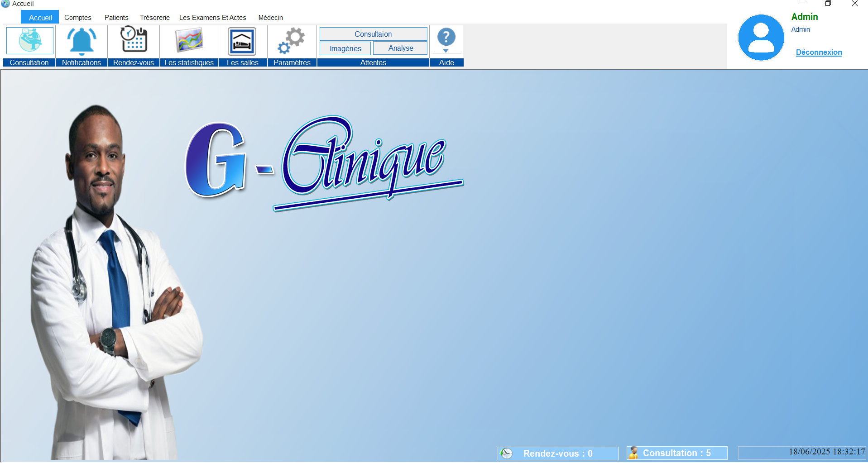Screen dimensions: 868x463
Task: Open the Rendez-vous calendar icon
Action: [134, 40]
